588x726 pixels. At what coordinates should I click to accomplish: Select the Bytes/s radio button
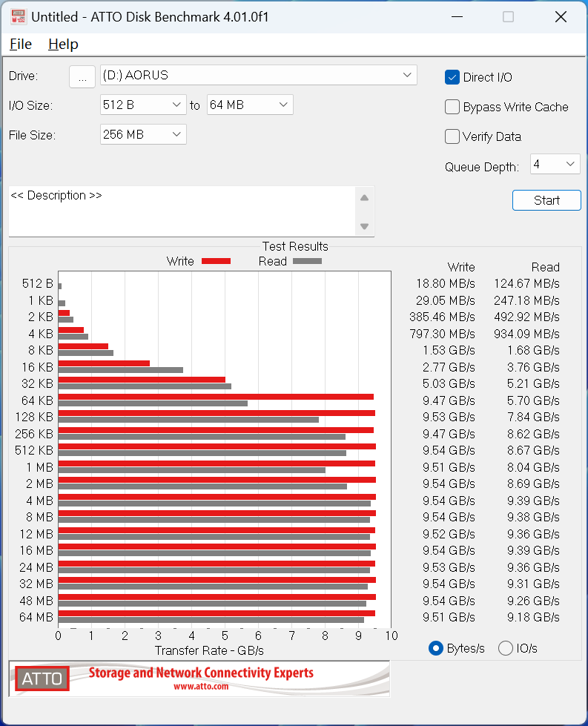point(437,648)
